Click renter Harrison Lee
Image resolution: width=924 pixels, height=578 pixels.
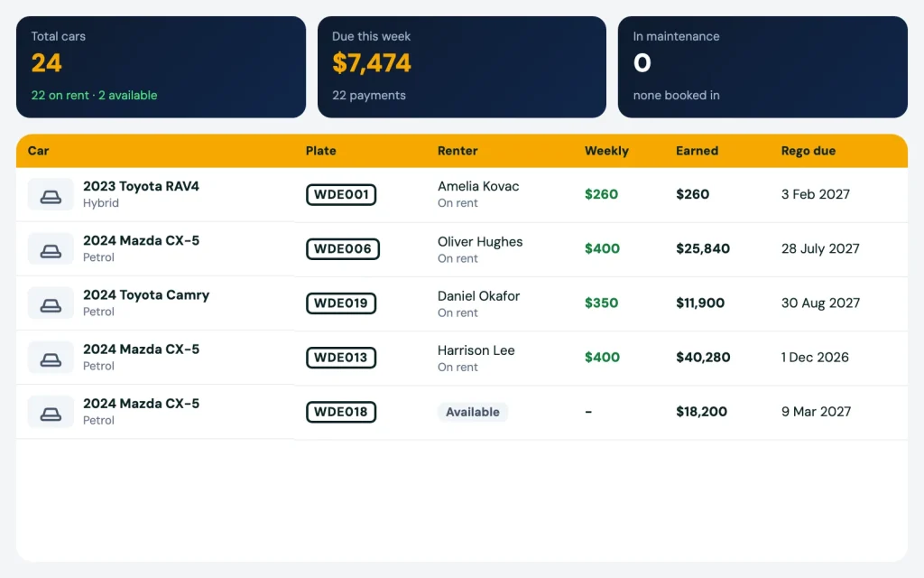point(476,350)
